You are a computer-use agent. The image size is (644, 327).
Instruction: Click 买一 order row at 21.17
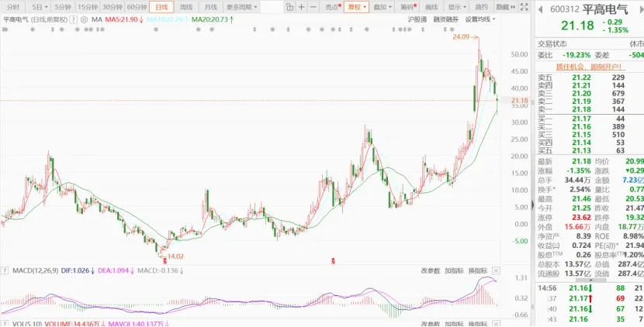590,119
